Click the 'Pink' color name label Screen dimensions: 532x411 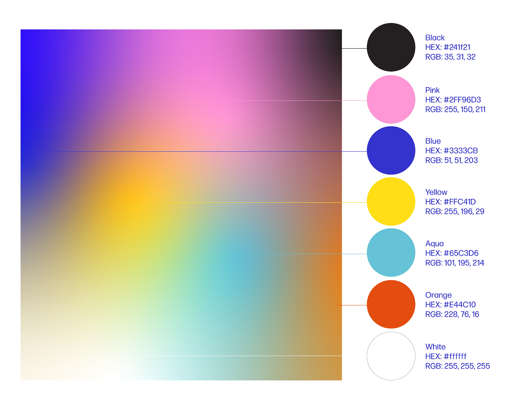point(433,90)
